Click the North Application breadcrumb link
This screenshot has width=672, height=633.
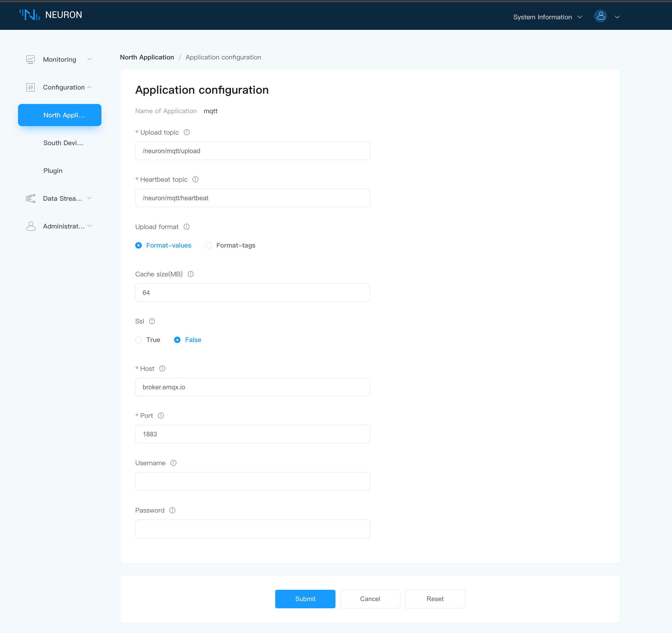click(x=147, y=57)
